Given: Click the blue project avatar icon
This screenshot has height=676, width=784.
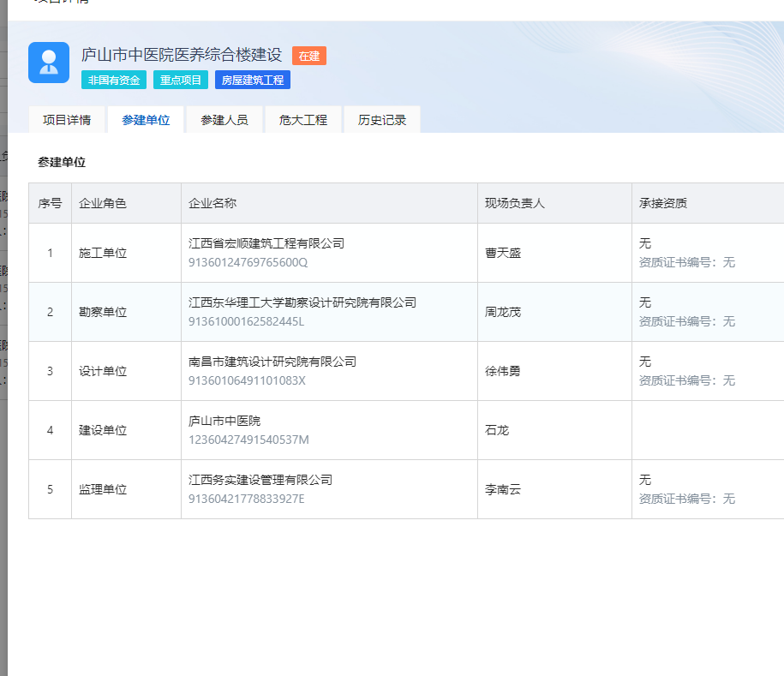Looking at the screenshot, I should pos(49,63).
